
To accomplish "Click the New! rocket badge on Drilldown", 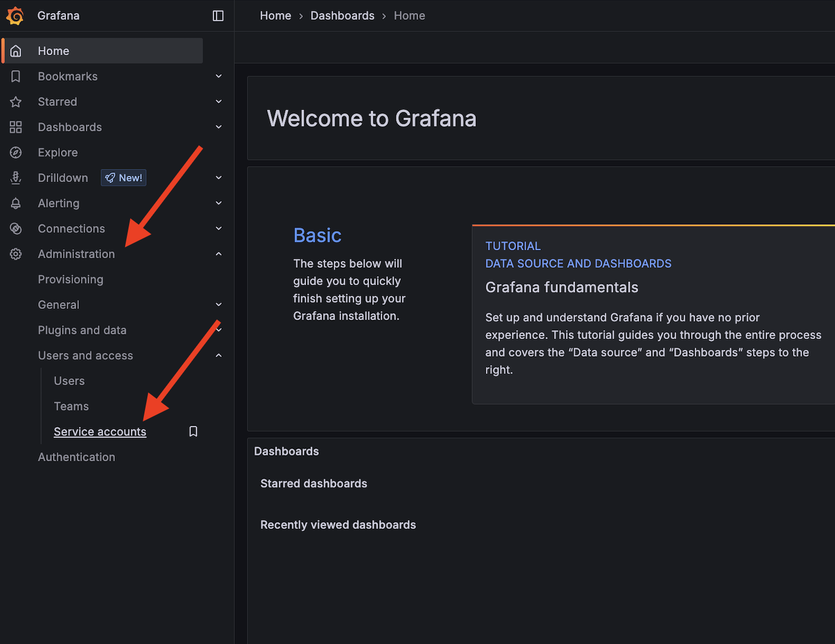I will coord(123,177).
